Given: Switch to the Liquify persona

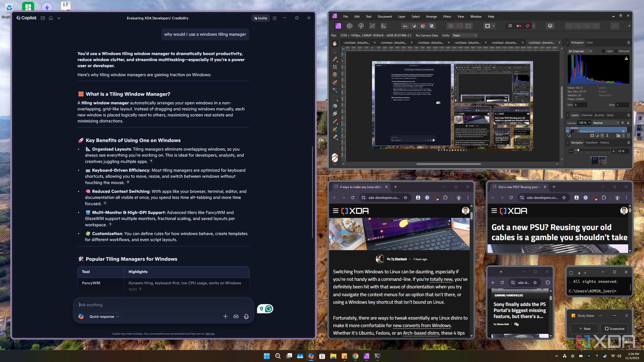Looking at the screenshot, I should 349,26.
